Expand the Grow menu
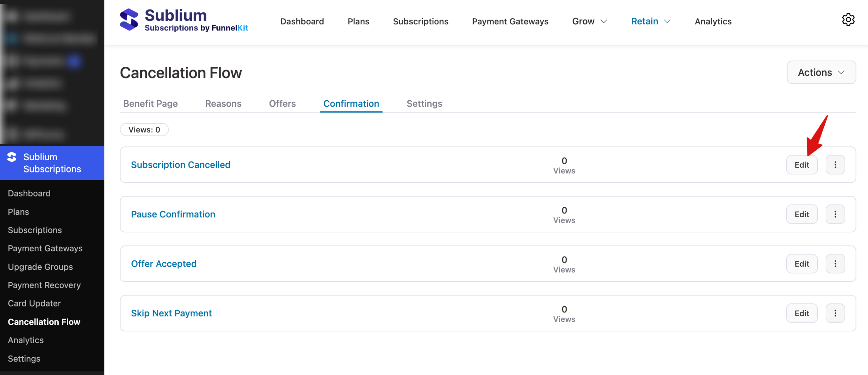Image resolution: width=868 pixels, height=375 pixels. point(589,21)
